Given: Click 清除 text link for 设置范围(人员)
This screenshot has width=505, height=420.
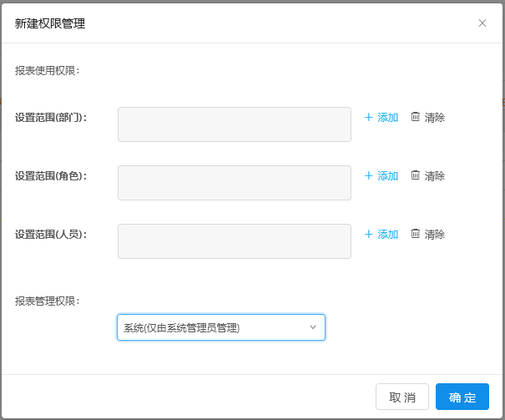Looking at the screenshot, I should [435, 235].
